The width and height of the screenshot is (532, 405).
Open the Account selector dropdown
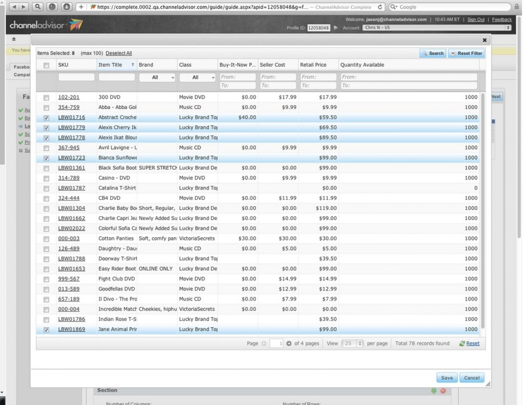pyautogui.click(x=436, y=28)
